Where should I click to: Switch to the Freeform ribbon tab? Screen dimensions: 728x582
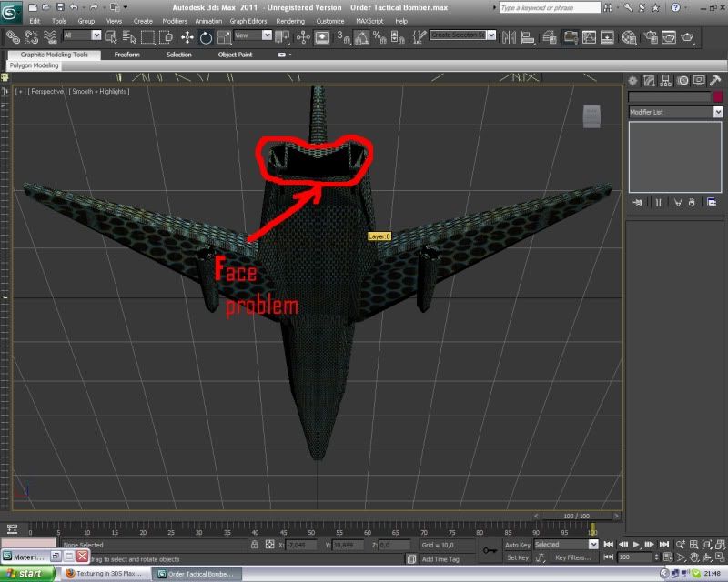click(126, 55)
